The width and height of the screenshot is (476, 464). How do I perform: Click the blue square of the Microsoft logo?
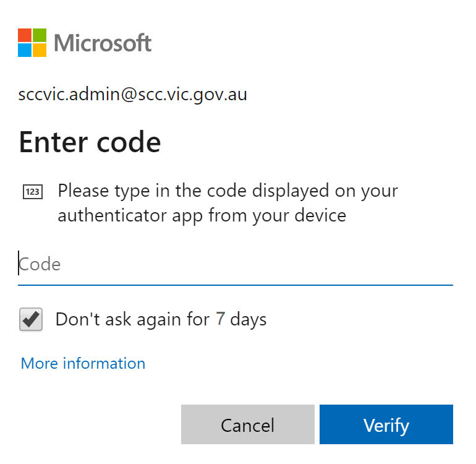click(x=25, y=49)
